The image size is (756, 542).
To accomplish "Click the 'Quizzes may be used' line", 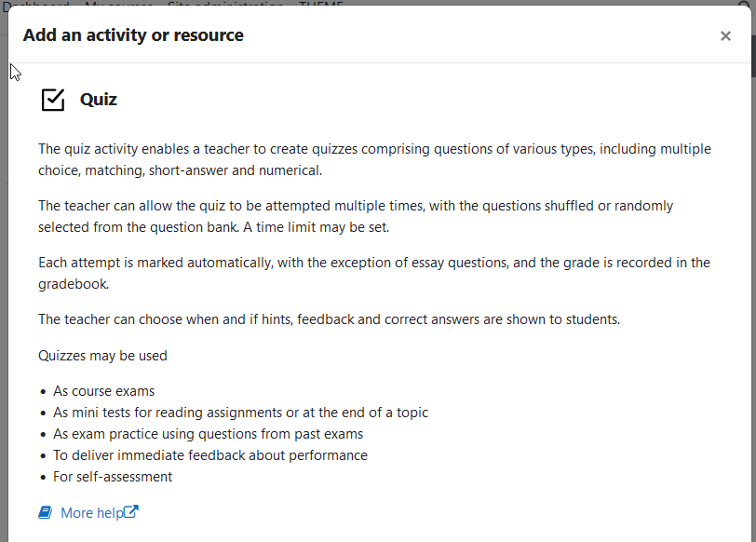I will point(102,356).
